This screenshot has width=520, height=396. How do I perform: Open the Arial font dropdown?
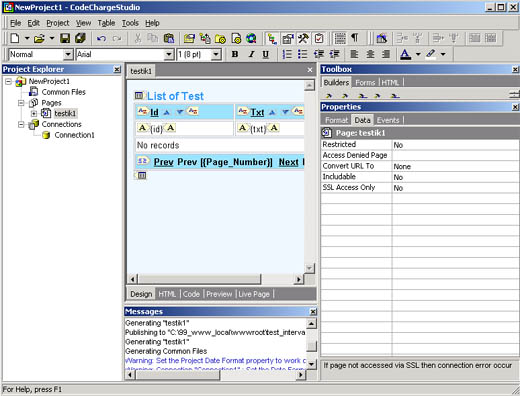tap(169, 54)
